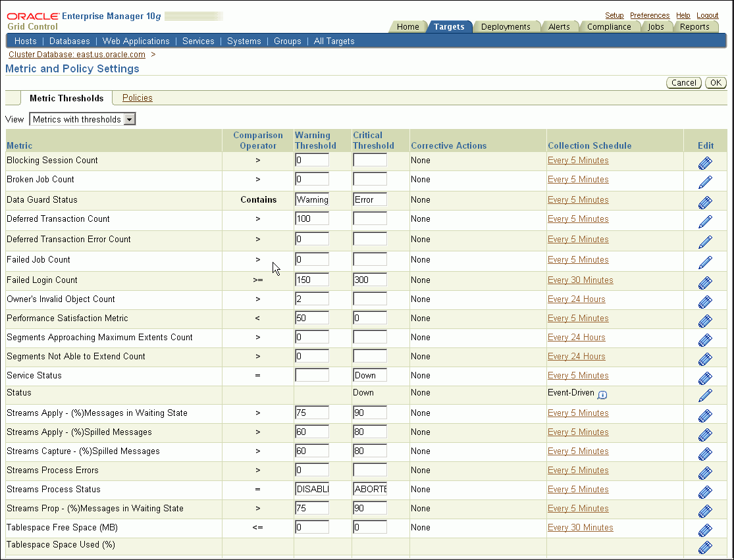Open Web Applications subnav item
The image size is (734, 560).
(136, 41)
